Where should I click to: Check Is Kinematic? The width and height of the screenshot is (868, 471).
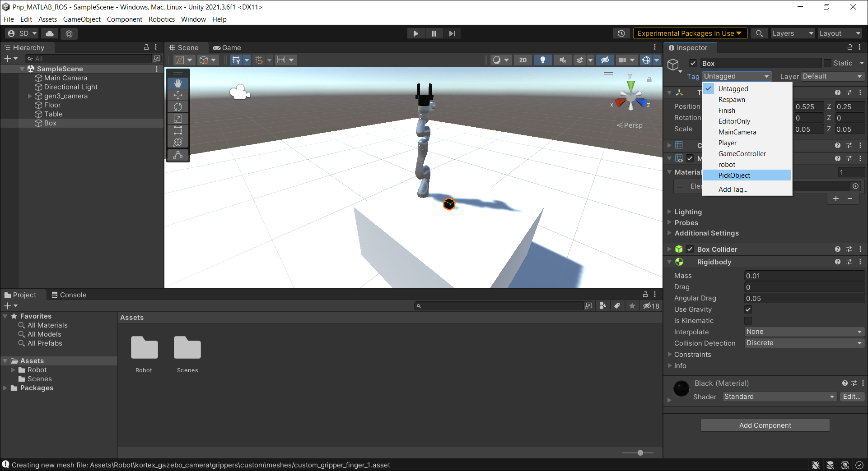pos(748,321)
